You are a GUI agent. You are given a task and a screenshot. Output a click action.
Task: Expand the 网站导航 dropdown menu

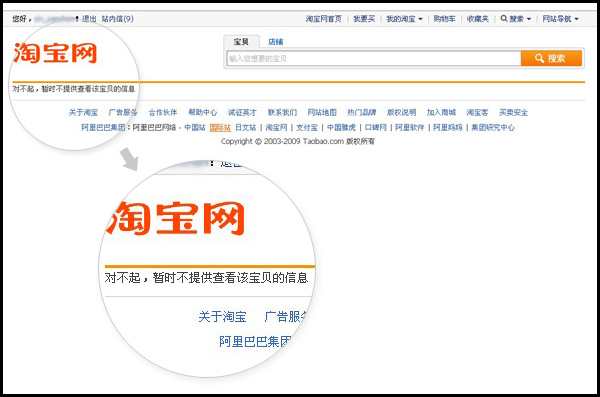(561, 19)
